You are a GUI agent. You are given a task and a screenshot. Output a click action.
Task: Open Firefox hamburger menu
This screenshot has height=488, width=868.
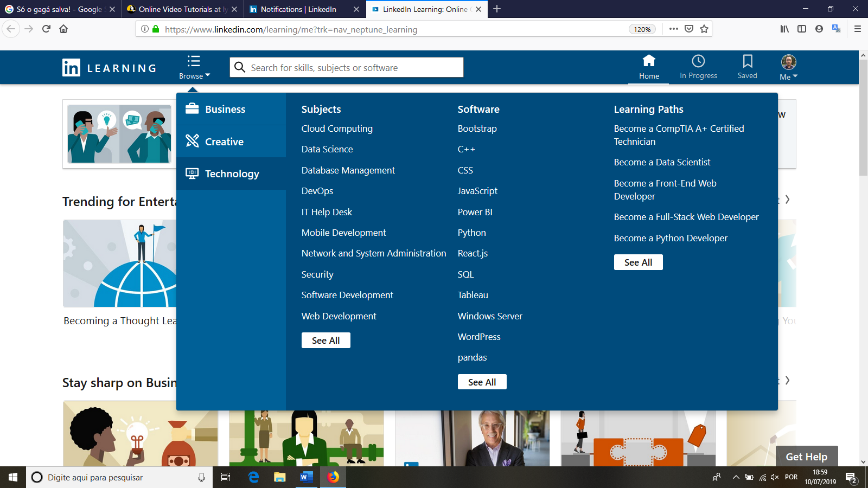[x=857, y=29]
